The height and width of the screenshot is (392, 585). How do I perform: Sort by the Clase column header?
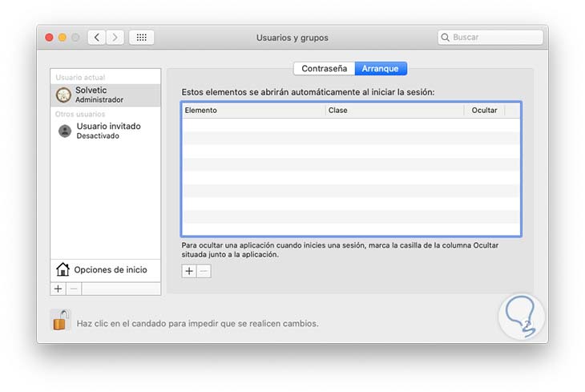pyautogui.click(x=395, y=111)
